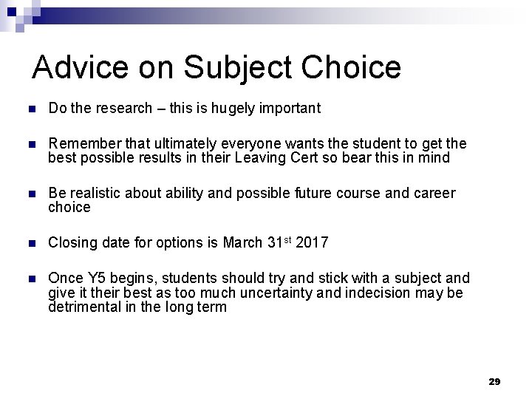Click the bullet marker beside "Remember that ultimately"

[x=30, y=143]
